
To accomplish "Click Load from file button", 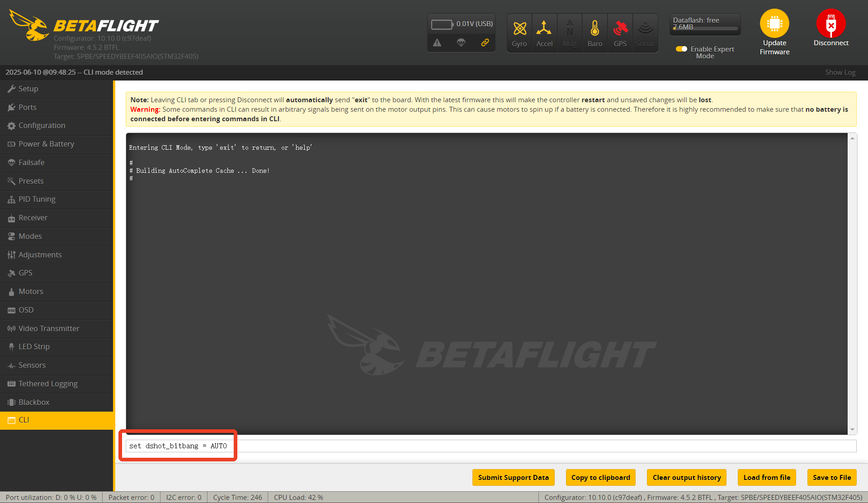I will pos(767,477).
